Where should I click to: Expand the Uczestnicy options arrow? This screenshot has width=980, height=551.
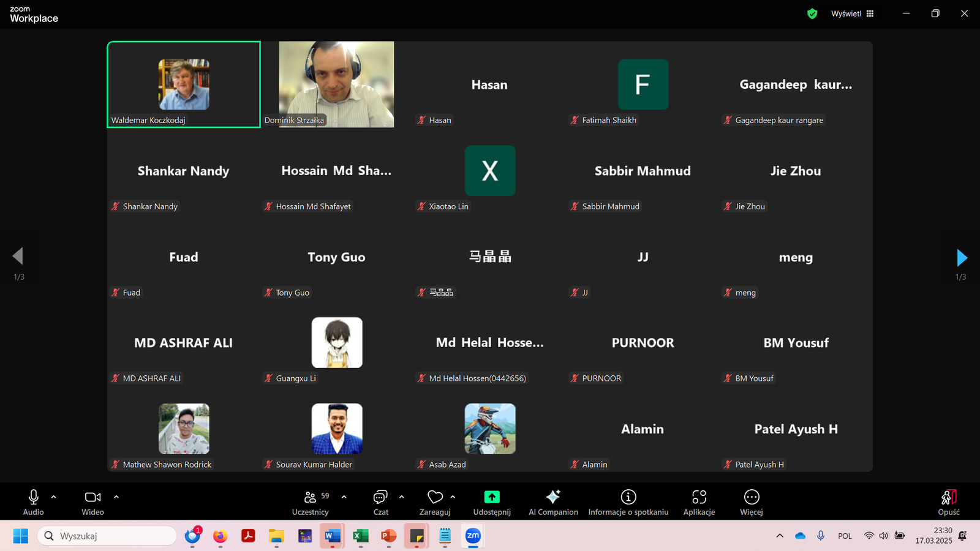344,497
